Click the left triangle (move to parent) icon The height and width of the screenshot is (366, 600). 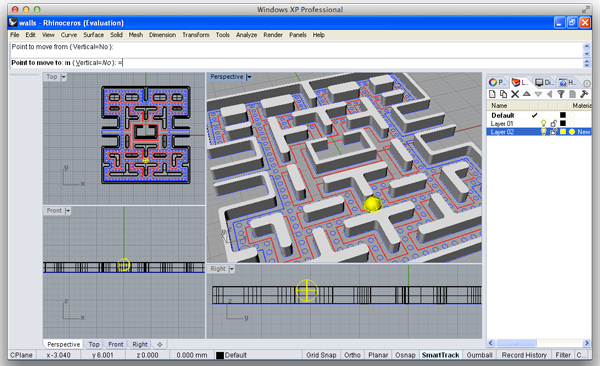[549, 94]
